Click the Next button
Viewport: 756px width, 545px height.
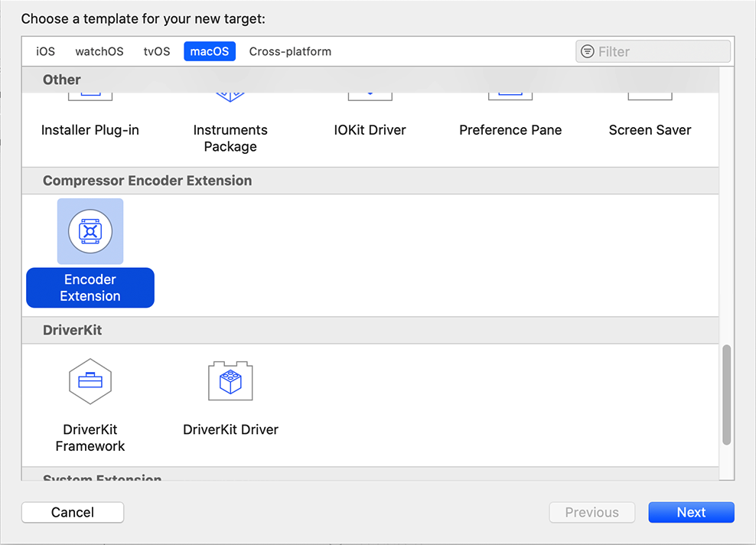(691, 512)
